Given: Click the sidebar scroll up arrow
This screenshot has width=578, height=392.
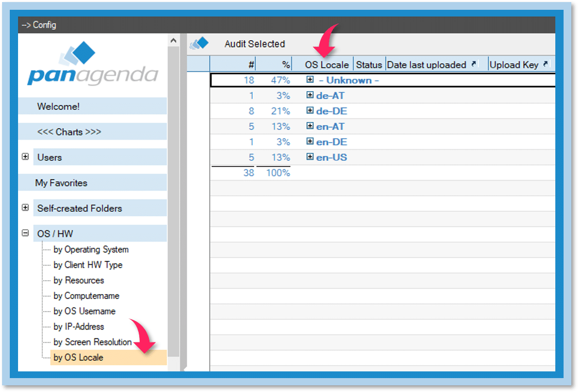Looking at the screenshot, I should pos(174,41).
